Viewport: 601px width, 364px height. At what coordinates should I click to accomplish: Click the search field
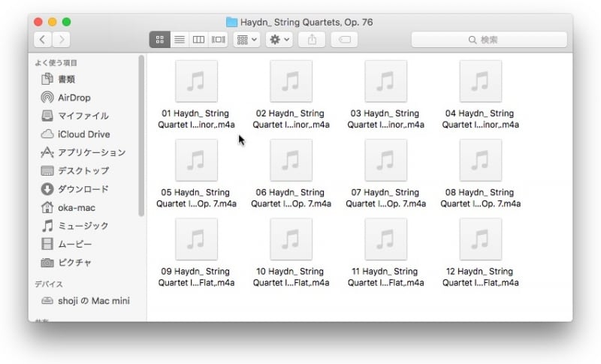(488, 39)
